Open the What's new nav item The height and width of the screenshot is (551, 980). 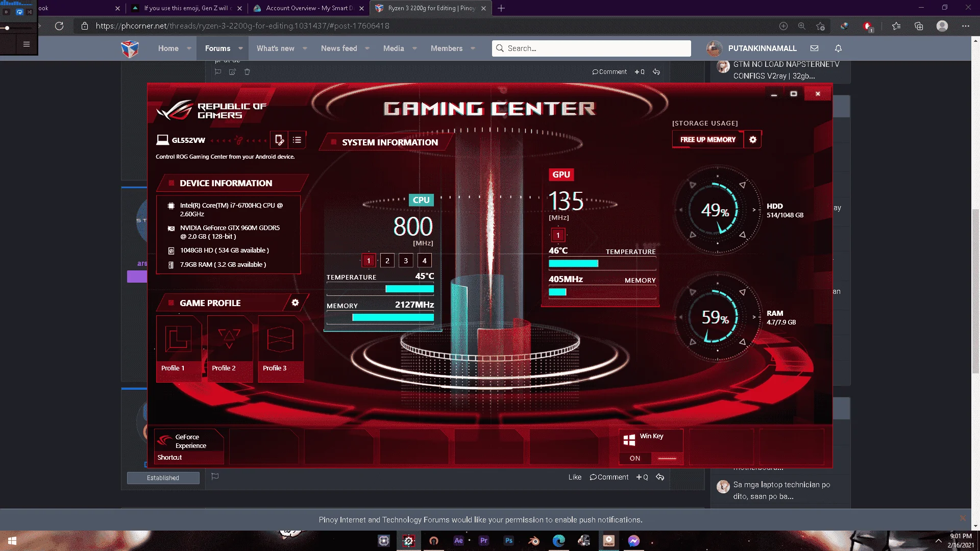(x=276, y=48)
